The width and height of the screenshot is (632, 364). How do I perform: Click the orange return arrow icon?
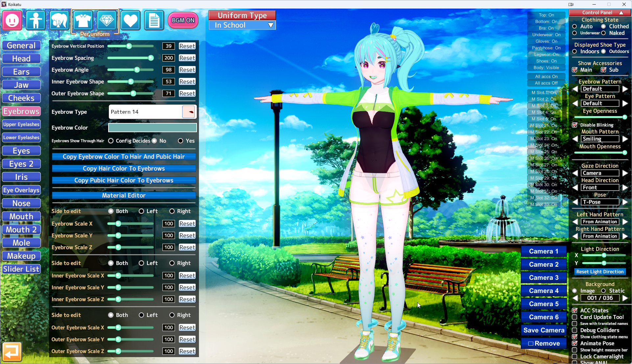point(12,352)
